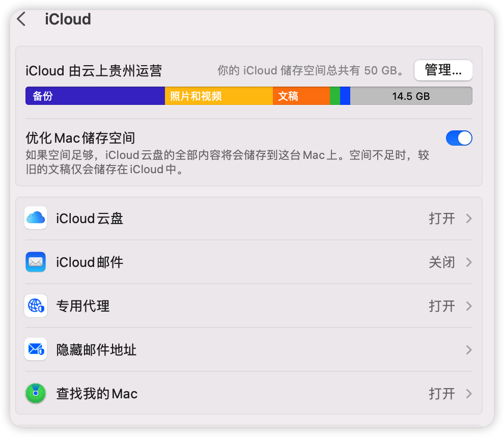Image resolution: width=504 pixels, height=437 pixels.
Task: Select the Find My Mac green icon
Action: (x=36, y=393)
